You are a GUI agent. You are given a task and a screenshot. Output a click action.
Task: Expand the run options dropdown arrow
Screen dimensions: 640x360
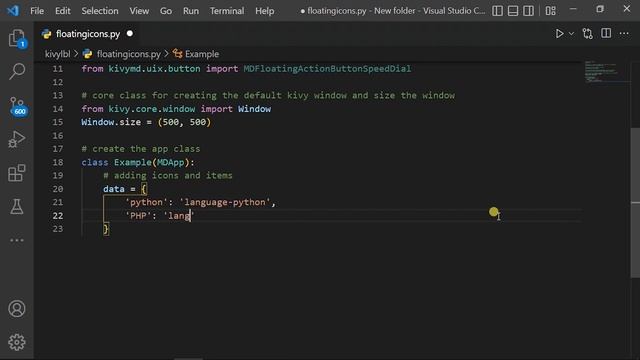tap(571, 34)
